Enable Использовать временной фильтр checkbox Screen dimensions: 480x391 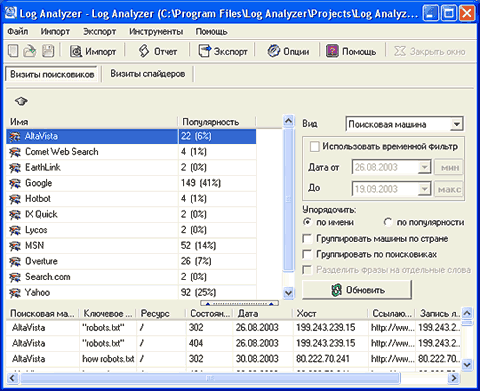tap(314, 147)
